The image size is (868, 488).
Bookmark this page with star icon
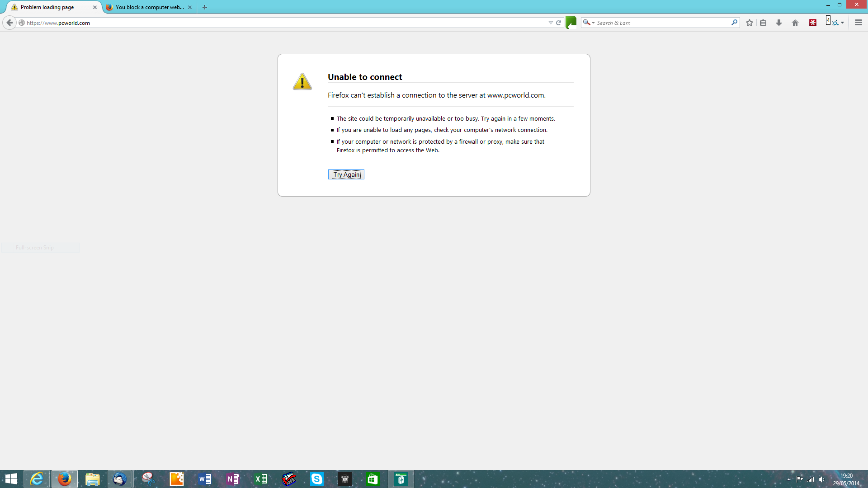point(750,23)
